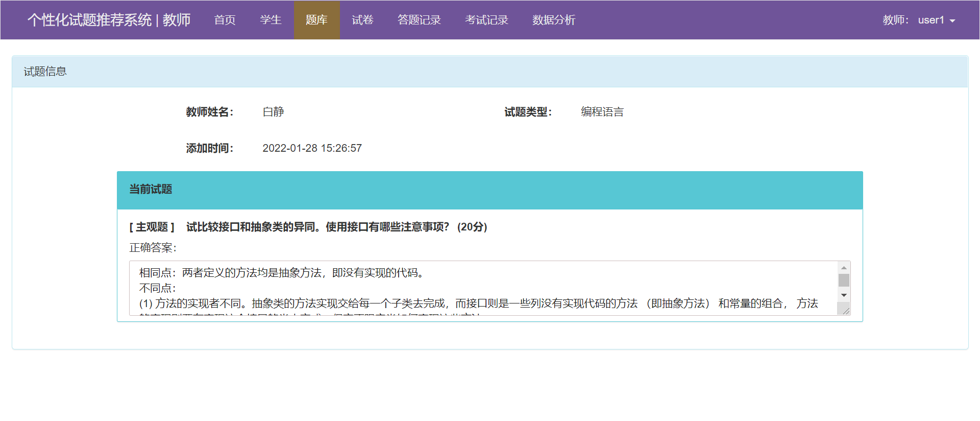
Task: Click the [ 主观题 ] question type tag
Action: [152, 227]
